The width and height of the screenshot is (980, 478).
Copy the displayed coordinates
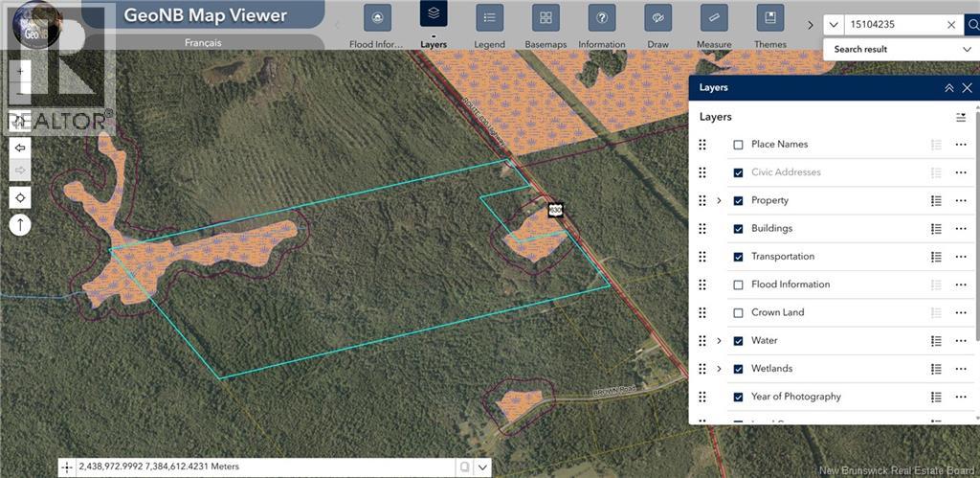coord(464,467)
